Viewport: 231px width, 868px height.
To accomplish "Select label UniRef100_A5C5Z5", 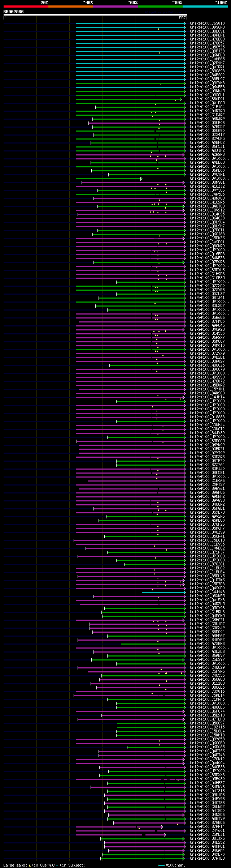I will 207,47.
